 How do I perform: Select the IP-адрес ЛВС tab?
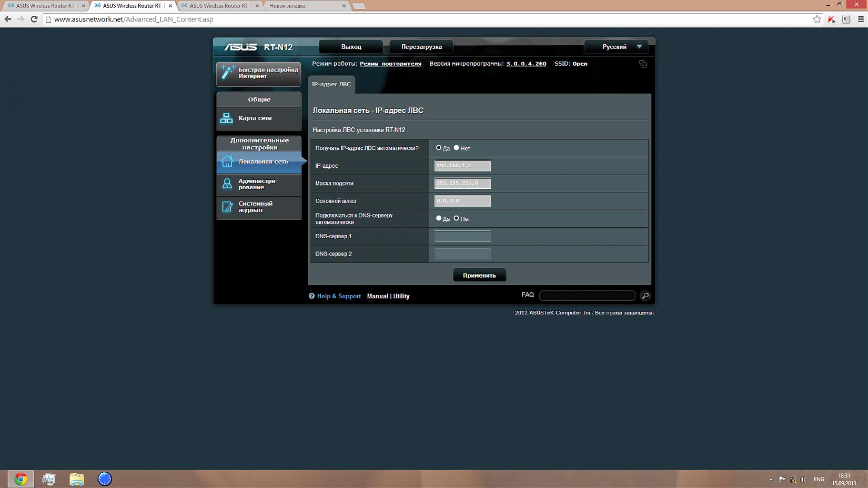[331, 85]
